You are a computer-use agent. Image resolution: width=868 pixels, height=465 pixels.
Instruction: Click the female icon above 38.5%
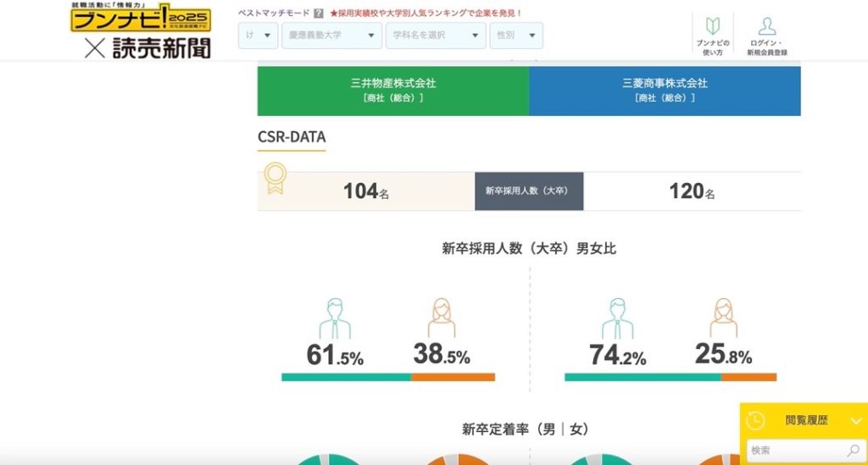click(x=441, y=318)
